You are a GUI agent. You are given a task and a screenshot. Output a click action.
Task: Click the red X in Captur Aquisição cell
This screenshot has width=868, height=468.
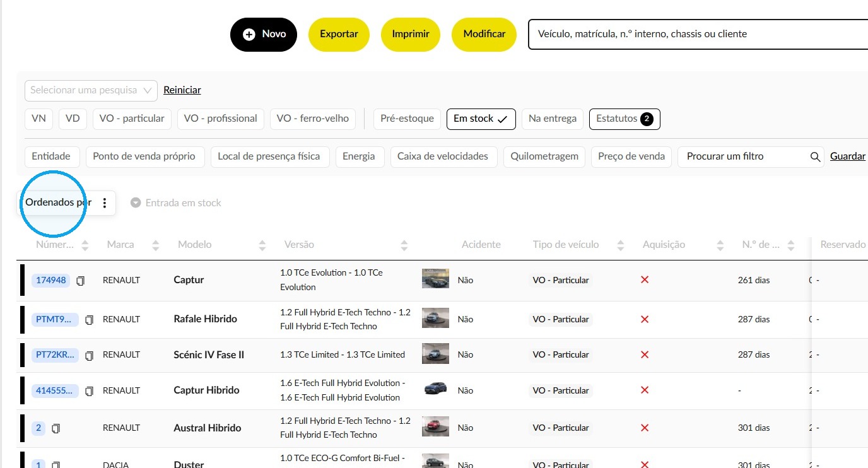[x=645, y=279]
